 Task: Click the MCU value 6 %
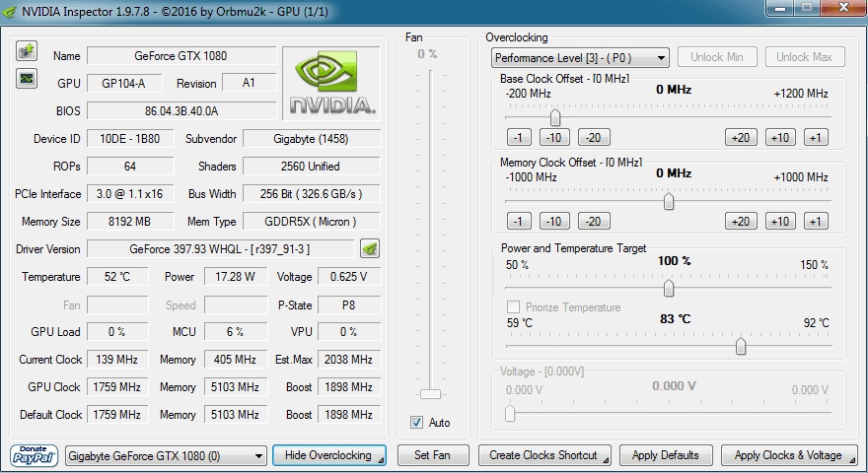236,332
